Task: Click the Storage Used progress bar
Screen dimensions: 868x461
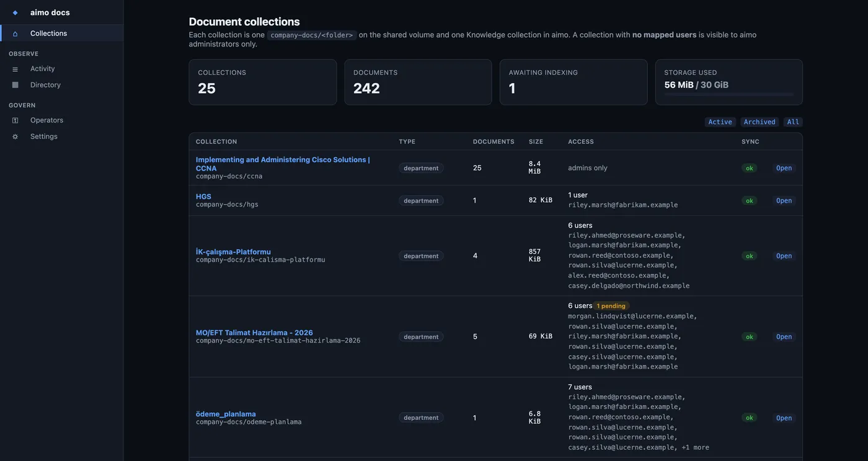Action: [728, 95]
